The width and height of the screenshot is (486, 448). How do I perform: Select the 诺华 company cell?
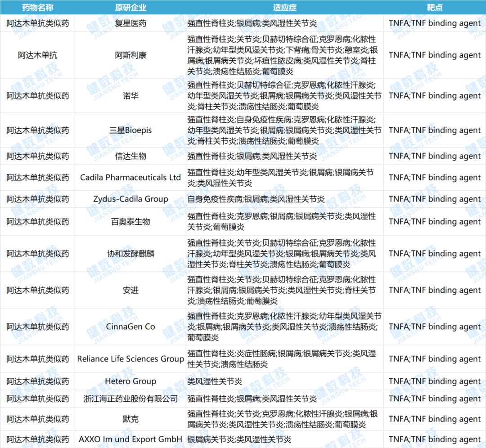(x=130, y=96)
